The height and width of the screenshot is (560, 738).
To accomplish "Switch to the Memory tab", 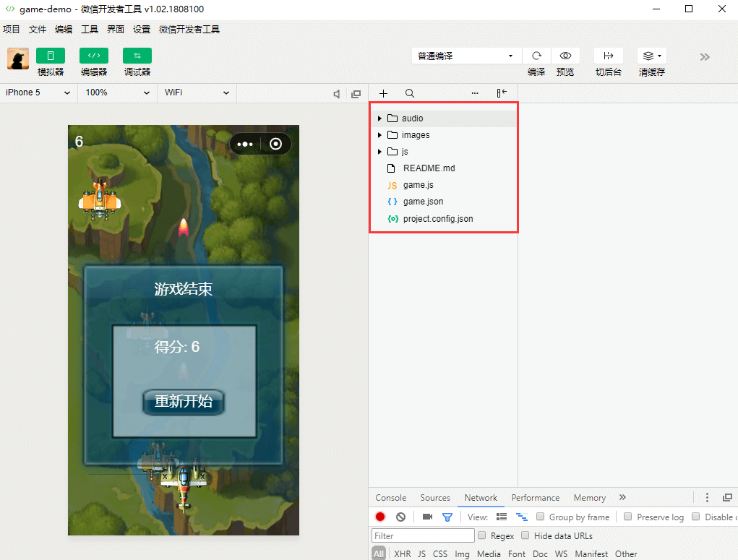I will pyautogui.click(x=589, y=497).
